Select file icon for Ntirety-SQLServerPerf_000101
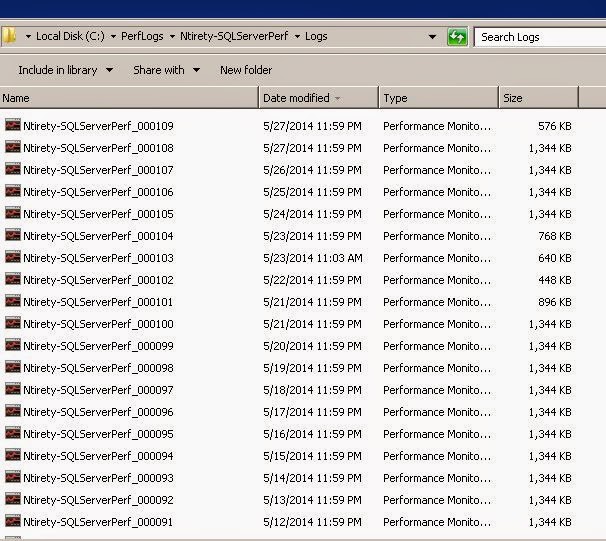 tap(13, 301)
